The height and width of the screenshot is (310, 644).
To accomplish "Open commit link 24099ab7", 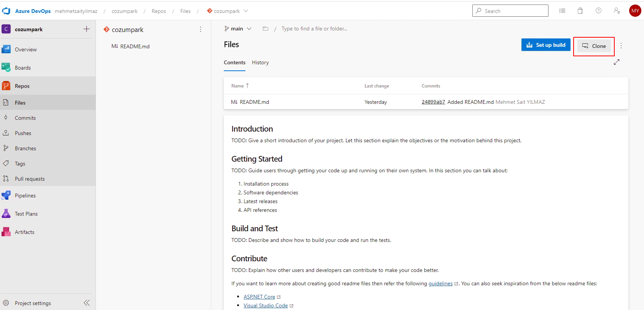I will (433, 102).
